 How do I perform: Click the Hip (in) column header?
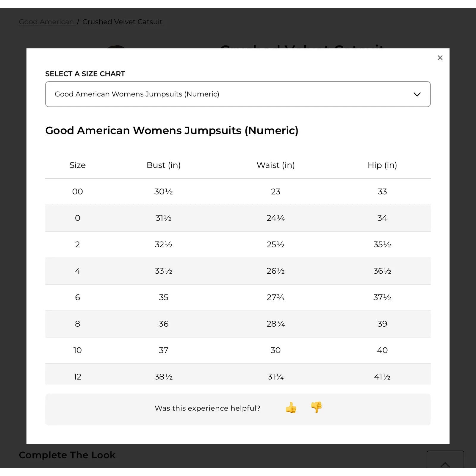(382, 165)
